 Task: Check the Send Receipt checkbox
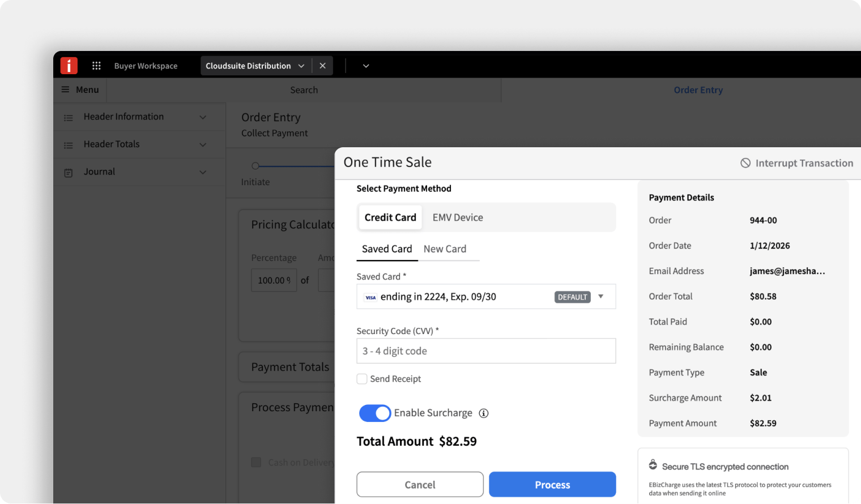pos(362,379)
